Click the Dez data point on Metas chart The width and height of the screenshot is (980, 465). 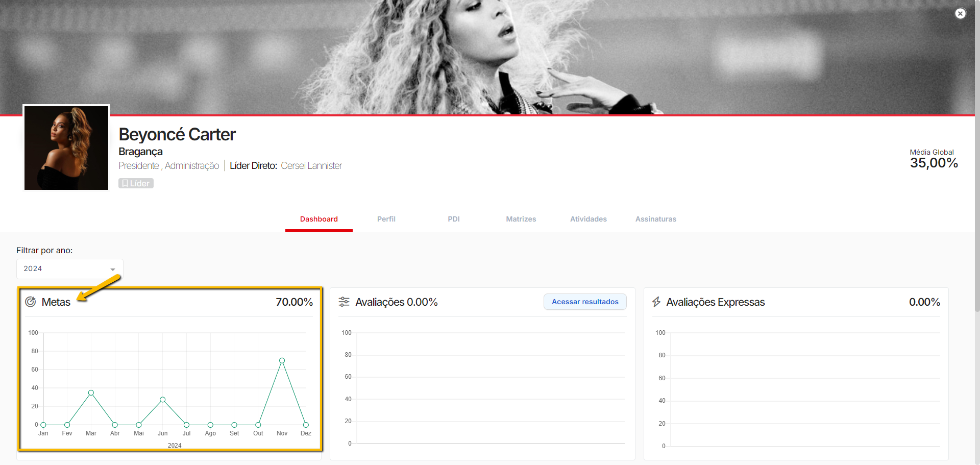coord(306,425)
